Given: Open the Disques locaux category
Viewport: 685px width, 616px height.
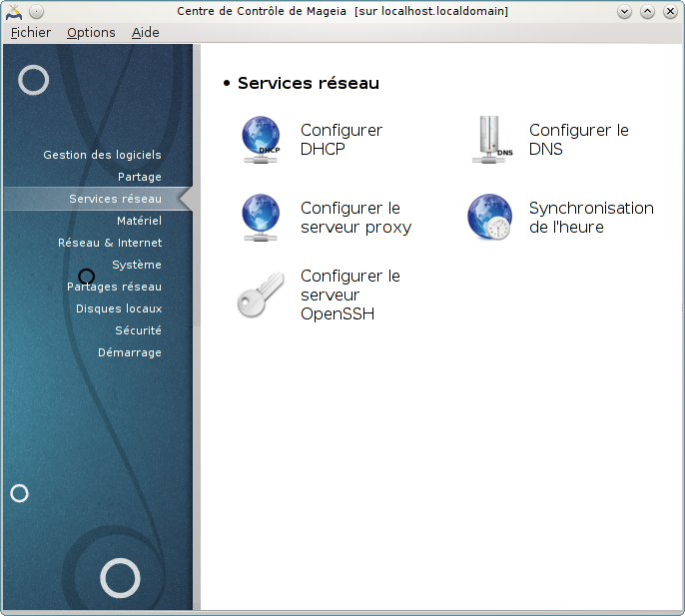Looking at the screenshot, I should (119, 308).
